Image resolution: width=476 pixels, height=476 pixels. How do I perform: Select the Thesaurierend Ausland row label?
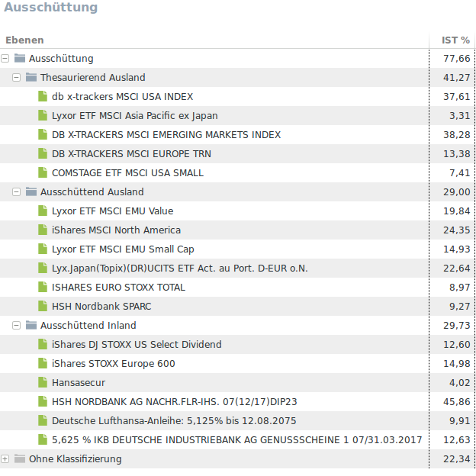(x=92, y=78)
